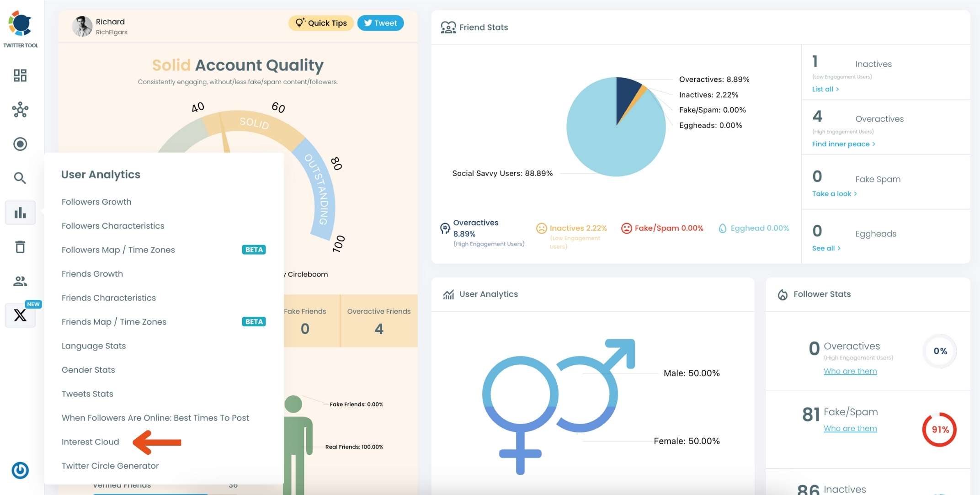Viewport: 980px width, 495px height.
Task: Click the targeting/circle icon in sidebar
Action: (x=21, y=144)
